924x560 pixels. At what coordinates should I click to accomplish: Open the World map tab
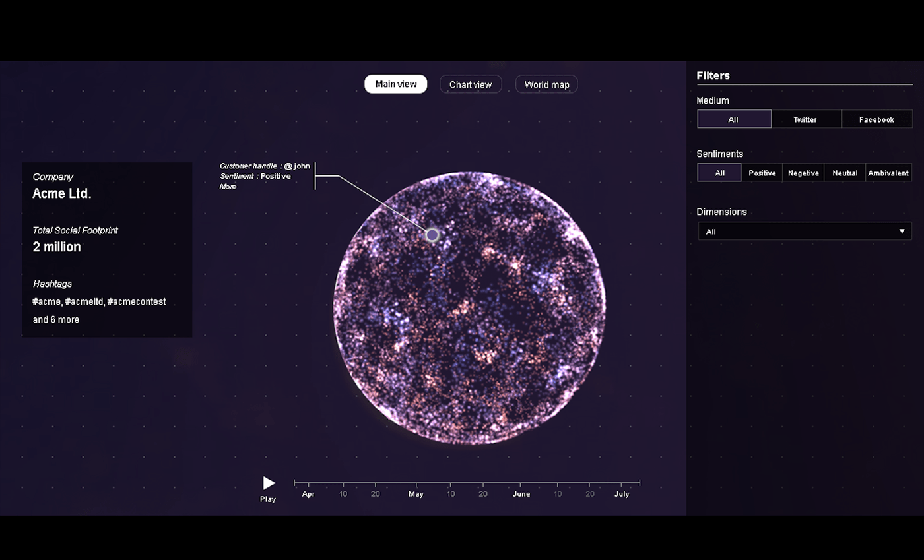pos(546,84)
